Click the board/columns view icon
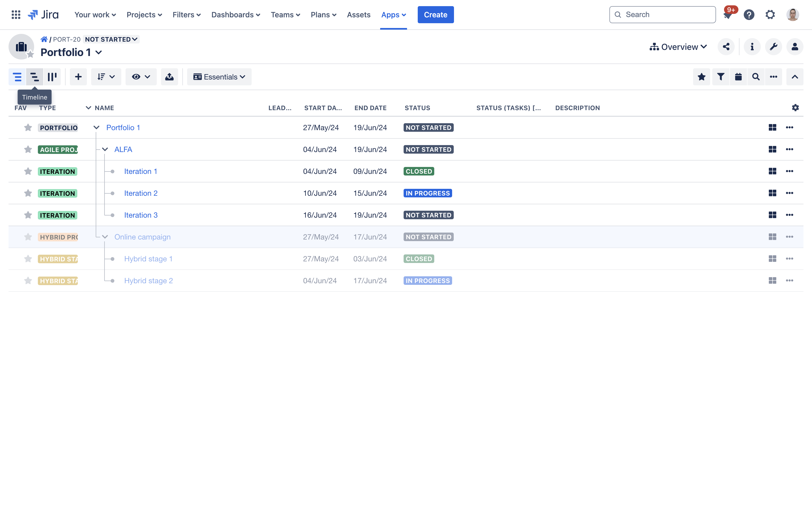This screenshot has width=812, height=511. click(x=52, y=77)
